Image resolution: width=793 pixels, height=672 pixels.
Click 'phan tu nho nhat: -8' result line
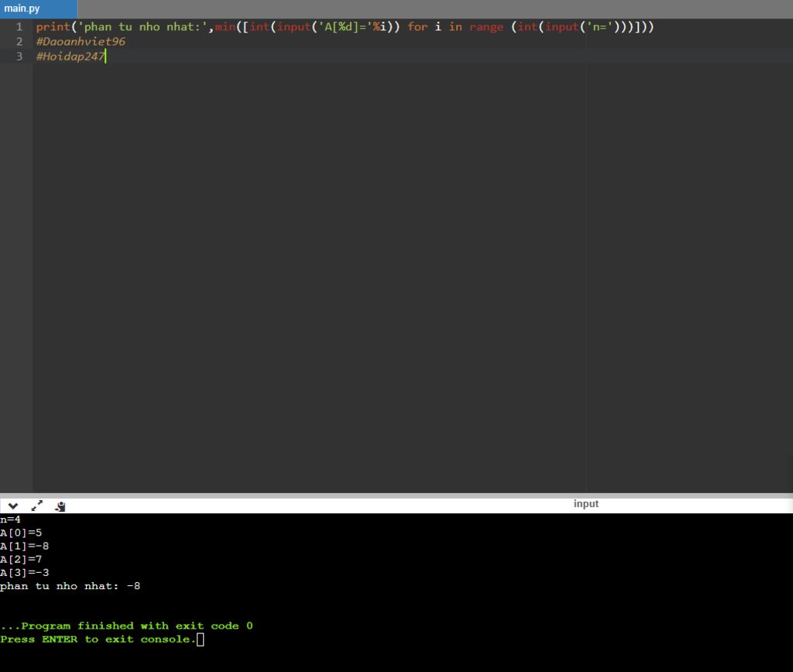pyautogui.click(x=70, y=586)
